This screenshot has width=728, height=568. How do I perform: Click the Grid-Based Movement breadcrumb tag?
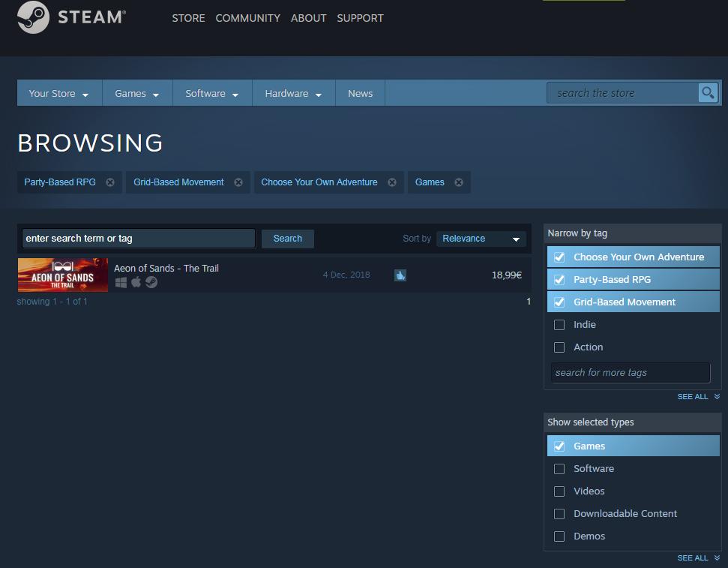(178, 182)
